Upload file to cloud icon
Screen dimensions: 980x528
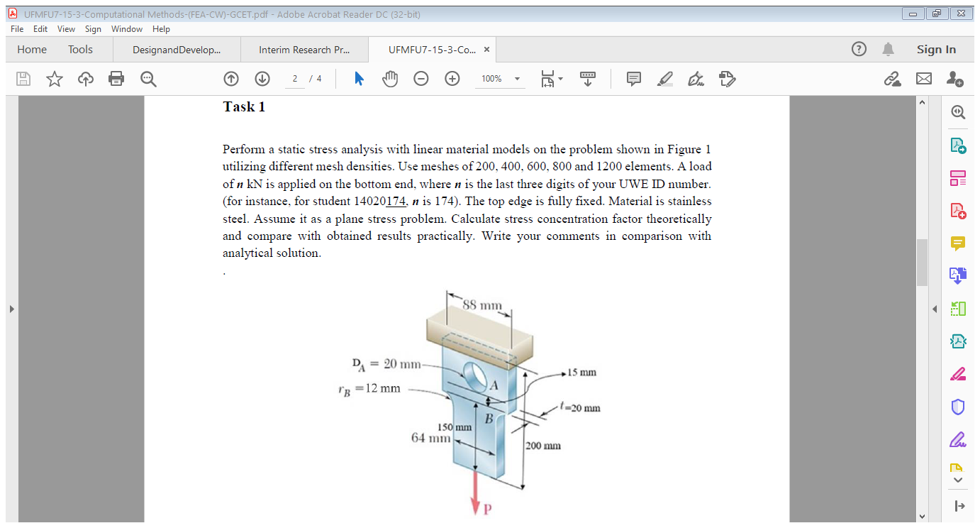85,79
